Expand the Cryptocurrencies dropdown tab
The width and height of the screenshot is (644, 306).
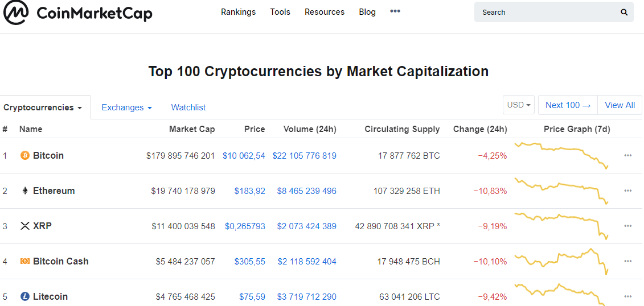point(43,107)
